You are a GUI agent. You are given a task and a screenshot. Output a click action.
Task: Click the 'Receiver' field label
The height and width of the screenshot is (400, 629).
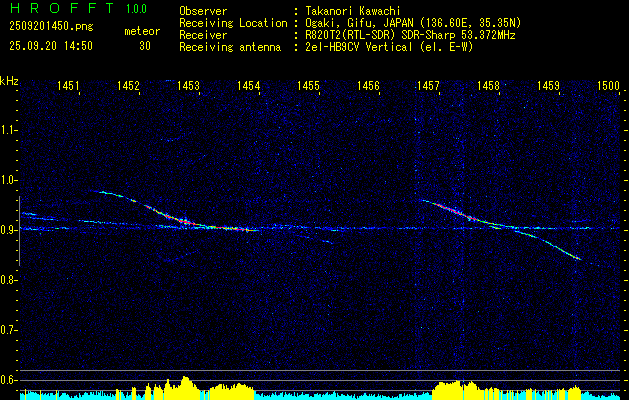tap(203, 35)
